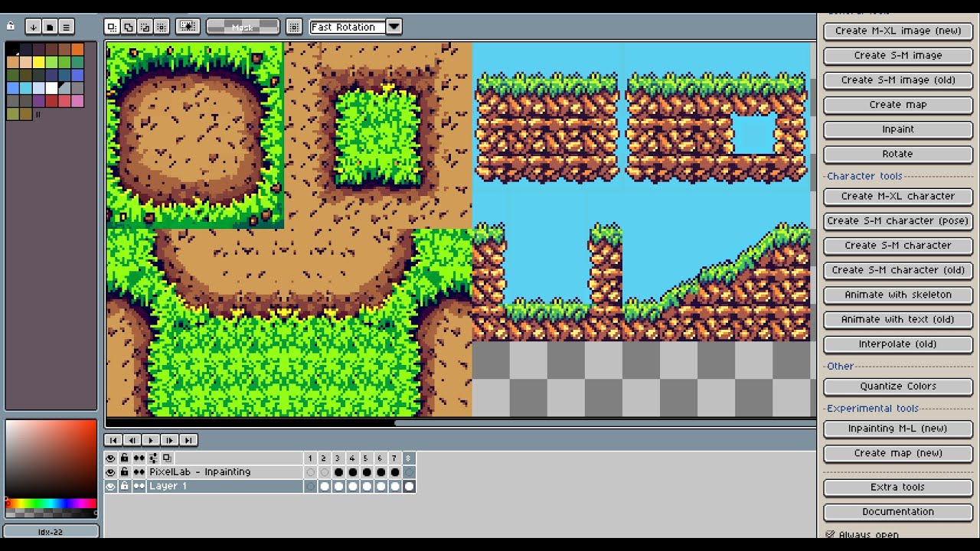Viewport: 980px width, 551px height.
Task: Click the pivot visibility button in the toolbar
Action: 188,27
